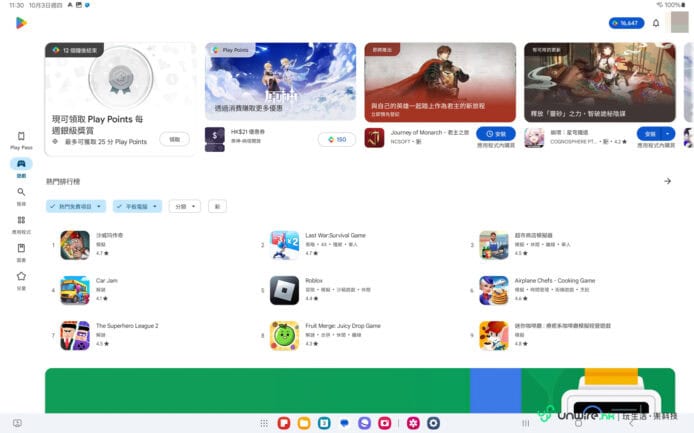Install the Honkai Star Rail game
Image resolution: width=694 pixels, height=433 pixels.
click(x=649, y=134)
